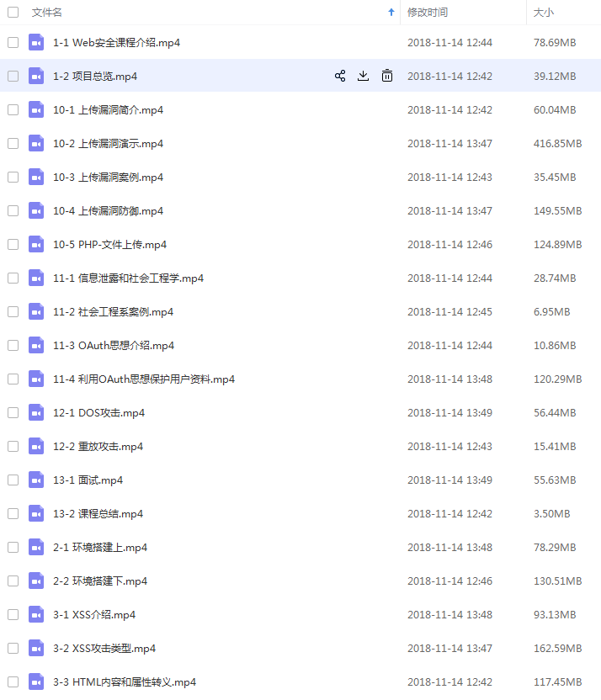Open file 2-2 环境搭建下.mp4
Screen dimensions: 601x700
click(x=100, y=581)
